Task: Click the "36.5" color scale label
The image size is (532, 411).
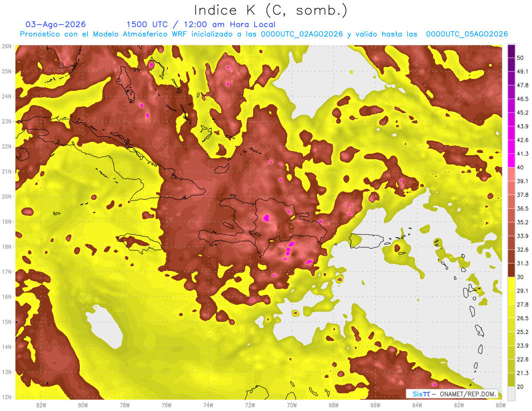Action: 522,208
